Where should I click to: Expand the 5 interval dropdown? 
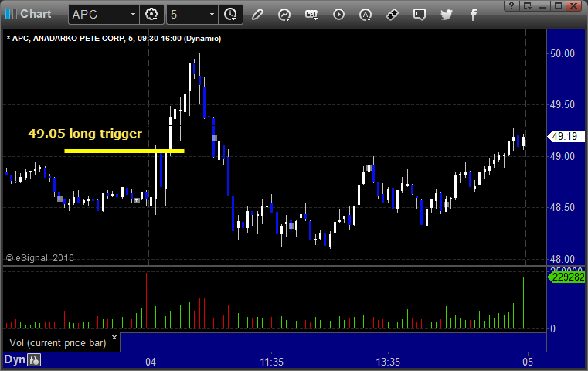212,15
